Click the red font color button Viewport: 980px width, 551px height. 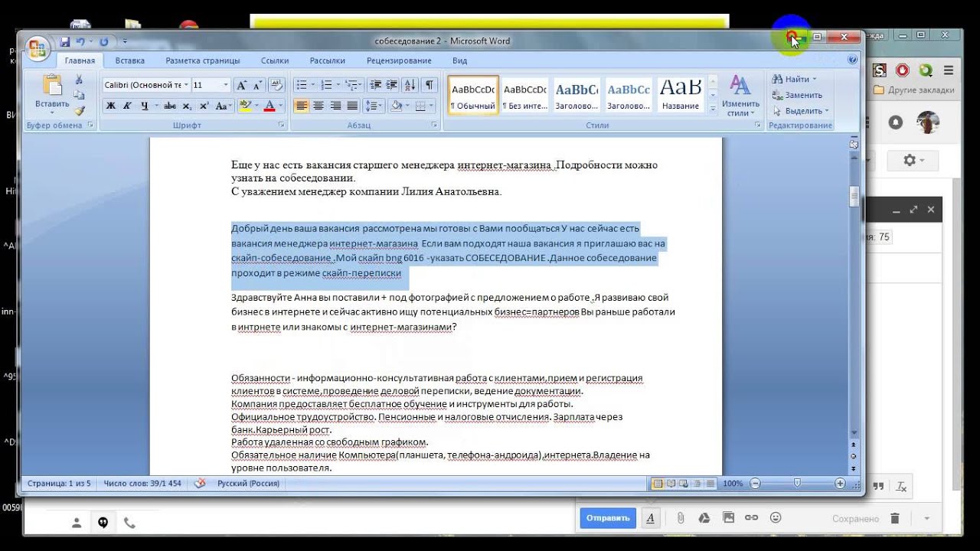269,106
